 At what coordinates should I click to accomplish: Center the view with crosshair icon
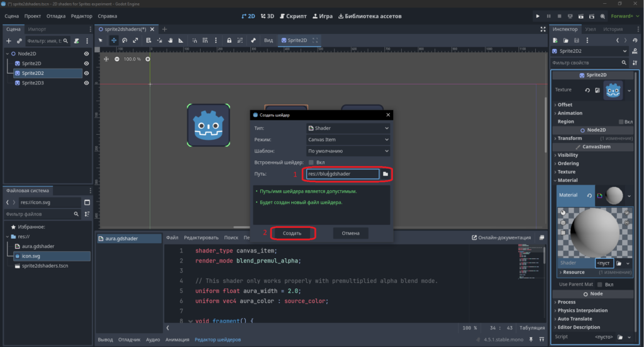[x=106, y=59]
